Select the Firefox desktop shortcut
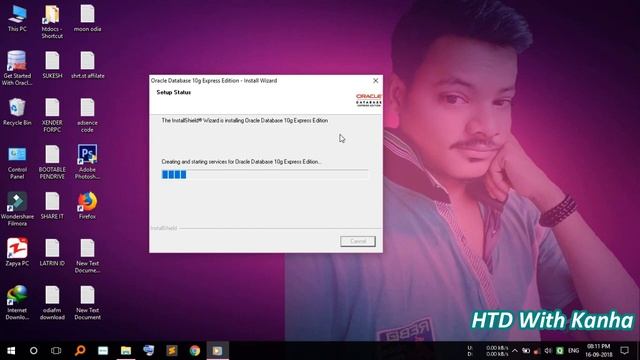 [87, 206]
